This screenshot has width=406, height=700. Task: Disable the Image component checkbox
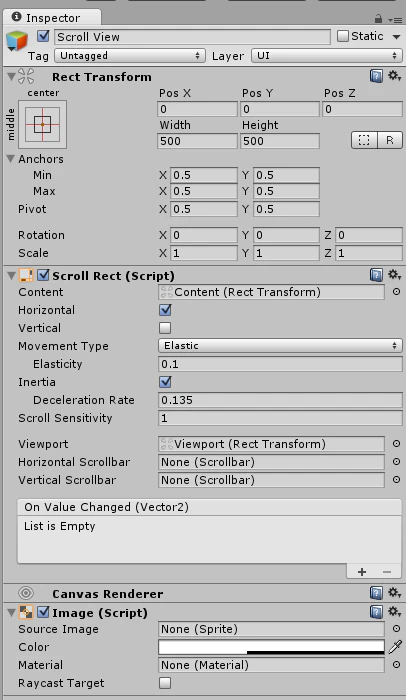pyautogui.click(x=43, y=612)
